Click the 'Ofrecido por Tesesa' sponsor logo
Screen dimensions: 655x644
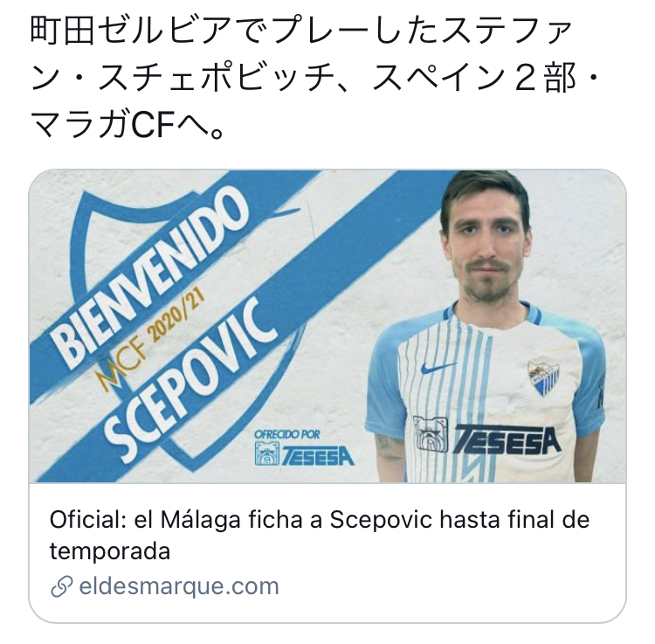click(x=304, y=447)
